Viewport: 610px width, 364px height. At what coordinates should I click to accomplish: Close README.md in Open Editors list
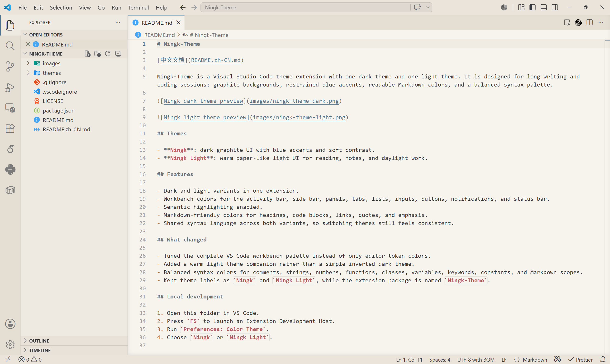pos(28,44)
